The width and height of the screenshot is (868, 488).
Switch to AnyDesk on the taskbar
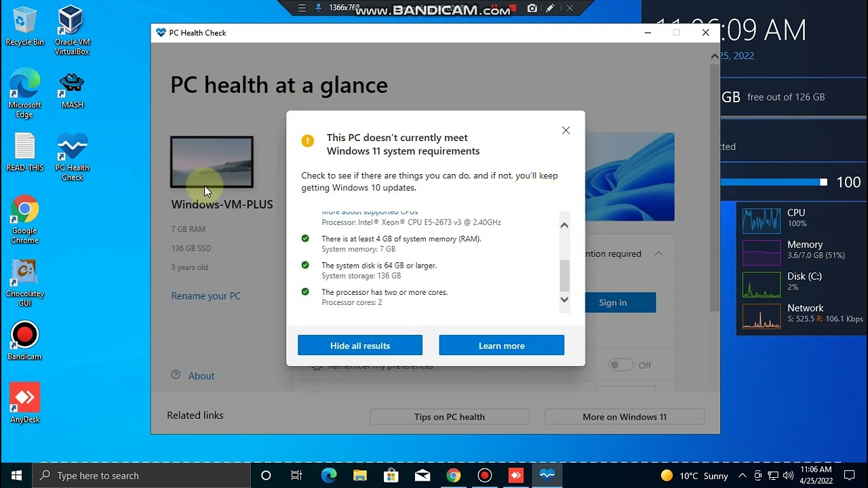click(x=516, y=475)
